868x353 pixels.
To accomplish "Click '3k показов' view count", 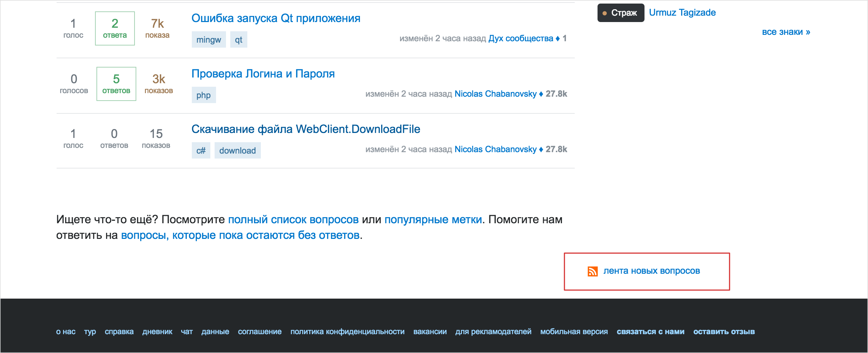I will click(x=159, y=84).
